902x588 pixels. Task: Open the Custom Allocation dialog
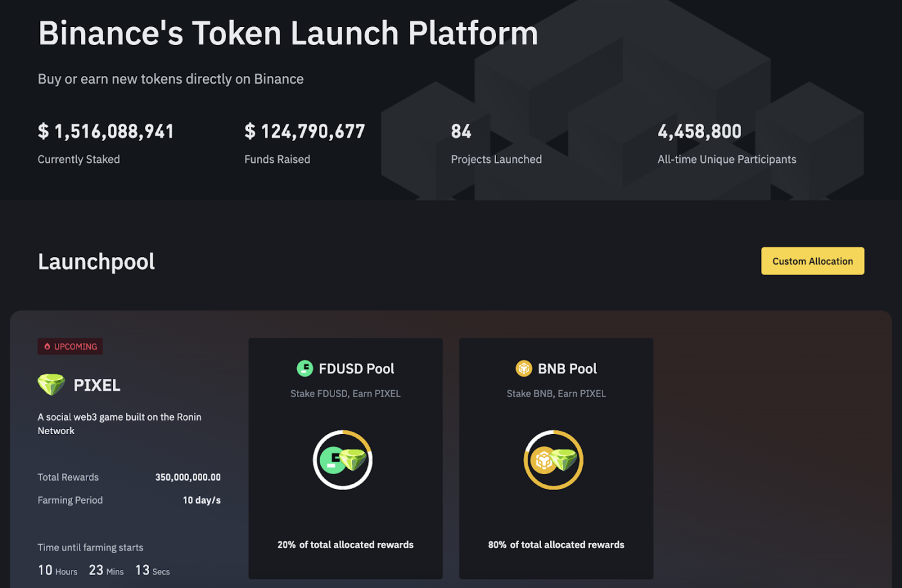812,261
